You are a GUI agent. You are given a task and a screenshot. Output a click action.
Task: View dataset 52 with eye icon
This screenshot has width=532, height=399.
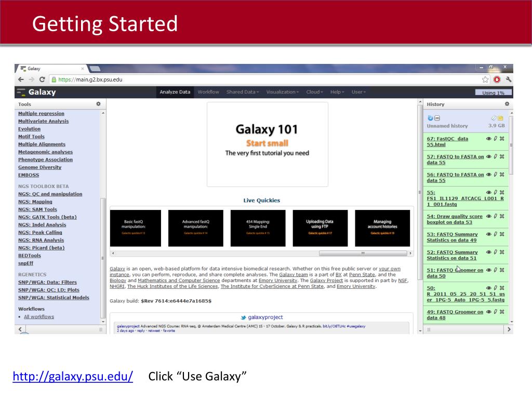click(488, 252)
